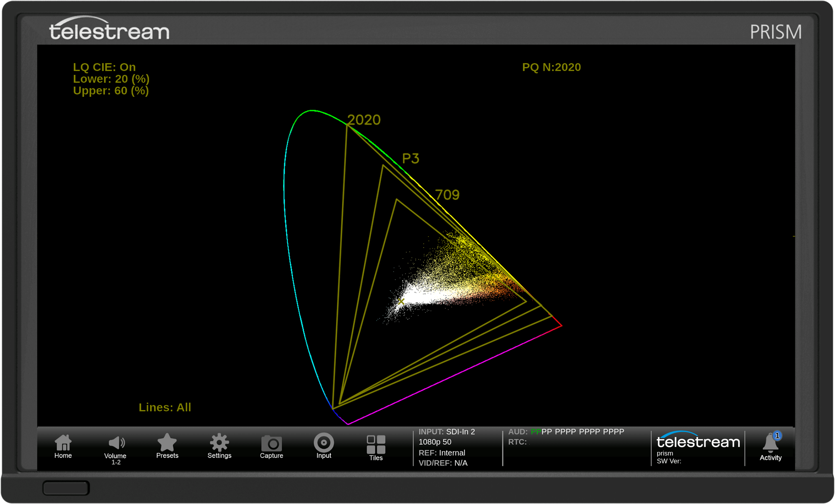
Task: Open Tiles layout icon
Action: [376, 448]
